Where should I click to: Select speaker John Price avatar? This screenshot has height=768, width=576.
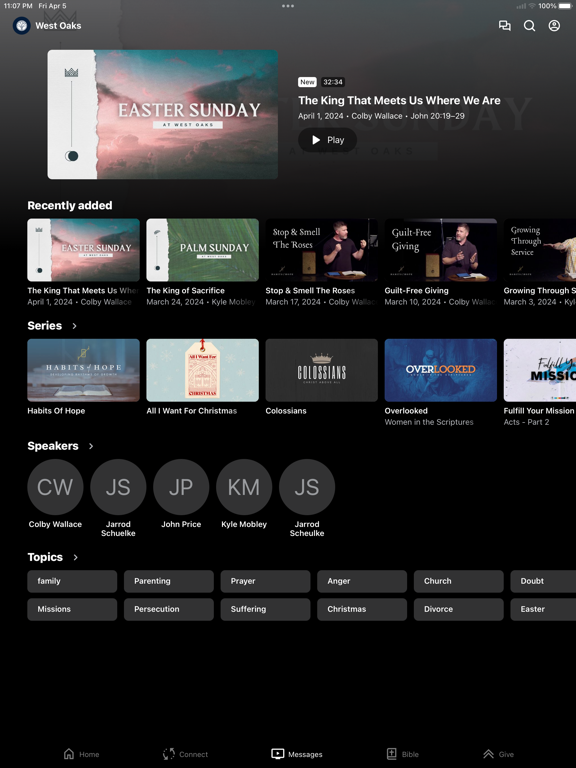tap(181, 487)
